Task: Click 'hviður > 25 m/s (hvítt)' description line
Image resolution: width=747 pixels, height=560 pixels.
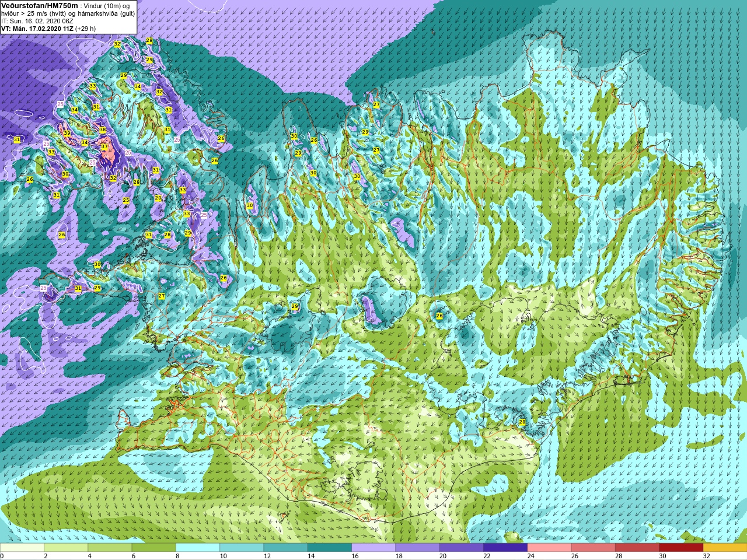Action: coord(36,13)
